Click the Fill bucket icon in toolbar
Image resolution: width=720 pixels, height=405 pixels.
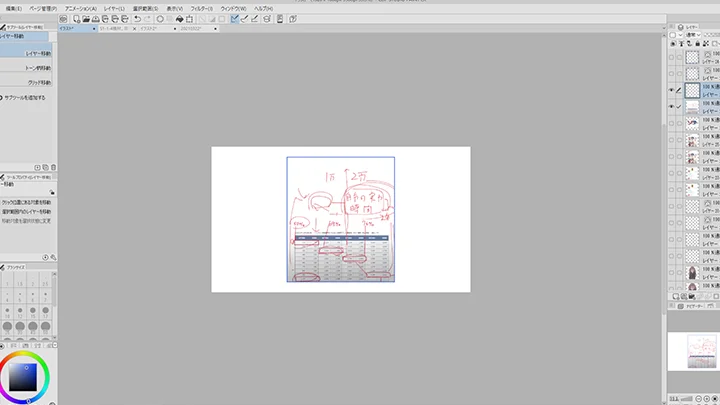click(180, 19)
